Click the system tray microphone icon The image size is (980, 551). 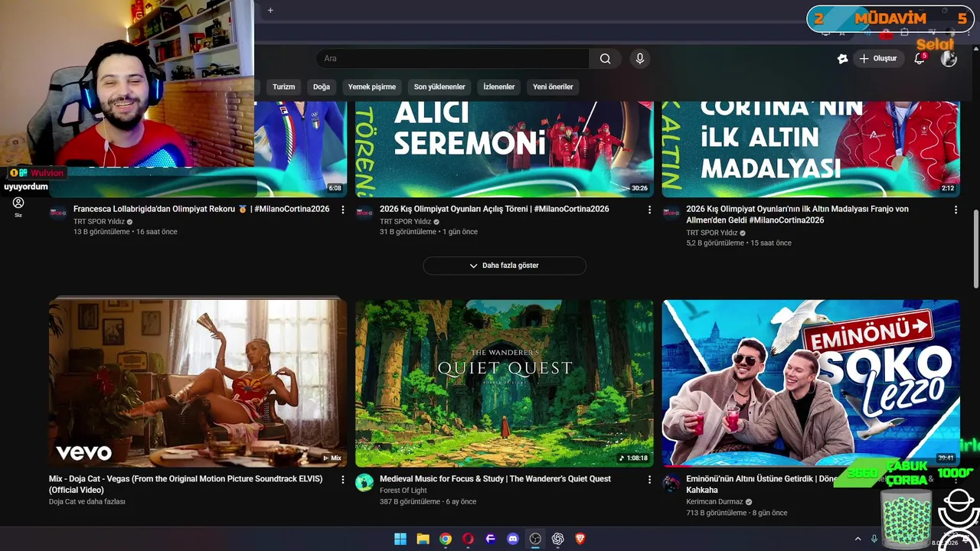point(874,539)
